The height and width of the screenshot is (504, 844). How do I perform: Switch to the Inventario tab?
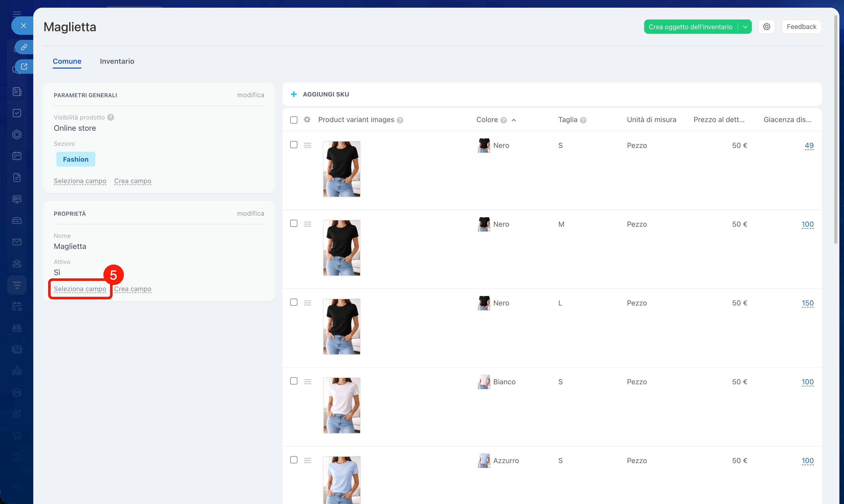[117, 61]
